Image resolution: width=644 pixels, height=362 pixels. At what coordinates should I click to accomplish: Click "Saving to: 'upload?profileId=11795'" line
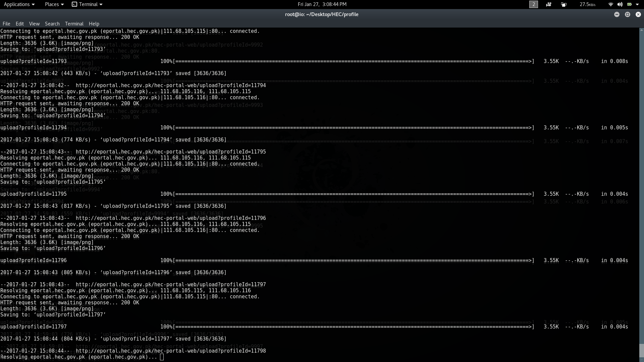53,182
